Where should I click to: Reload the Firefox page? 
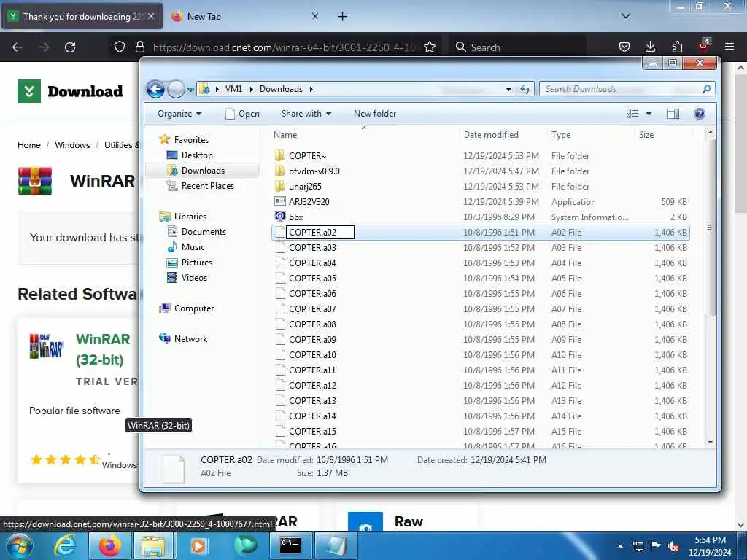coord(70,47)
